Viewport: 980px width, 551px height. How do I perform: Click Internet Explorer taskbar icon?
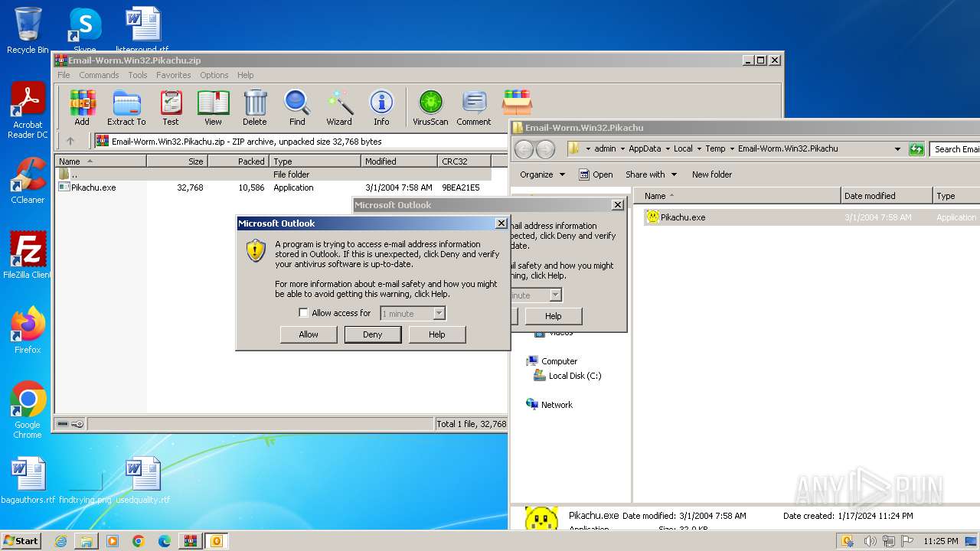(60, 541)
